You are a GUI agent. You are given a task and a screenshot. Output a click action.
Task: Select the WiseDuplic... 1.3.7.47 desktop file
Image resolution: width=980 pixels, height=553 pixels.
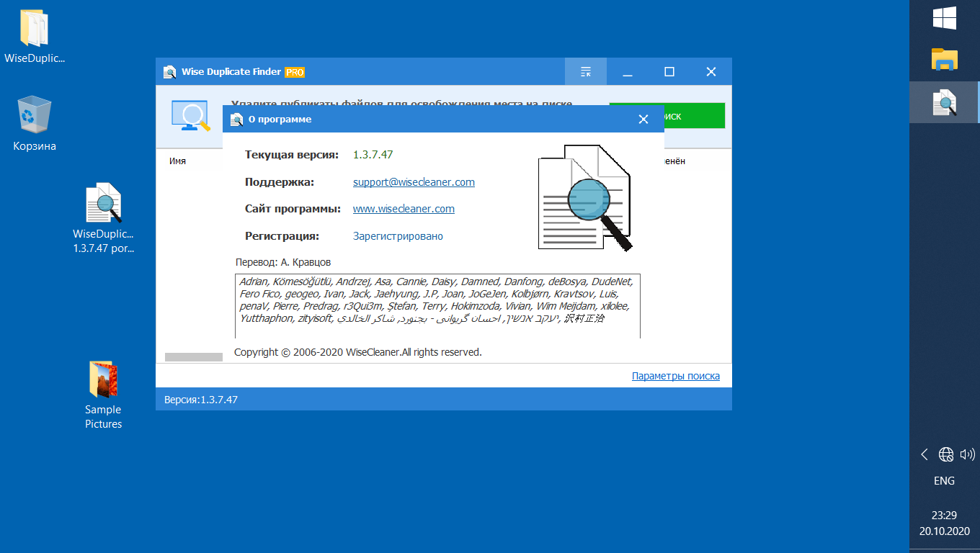click(104, 219)
